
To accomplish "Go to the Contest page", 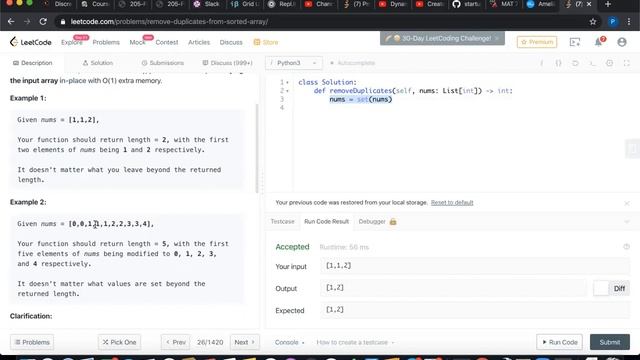I will [167, 42].
